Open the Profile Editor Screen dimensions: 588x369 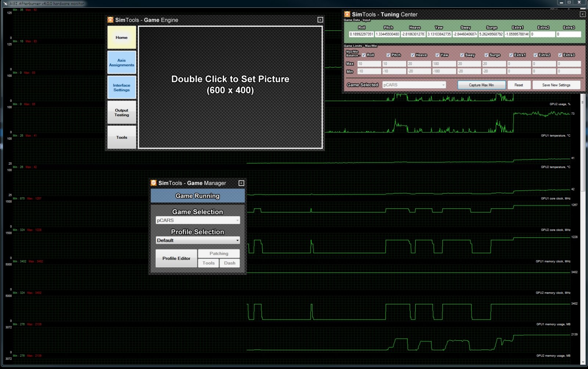[176, 258]
